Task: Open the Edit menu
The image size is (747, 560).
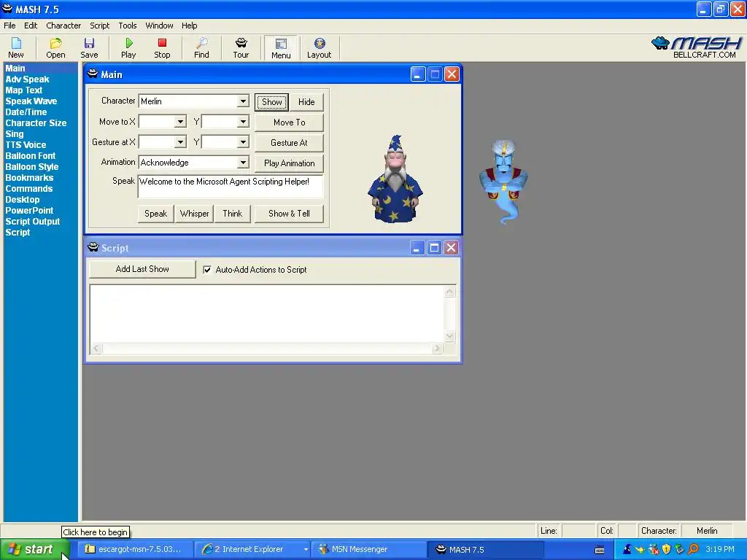Action: pos(31,26)
